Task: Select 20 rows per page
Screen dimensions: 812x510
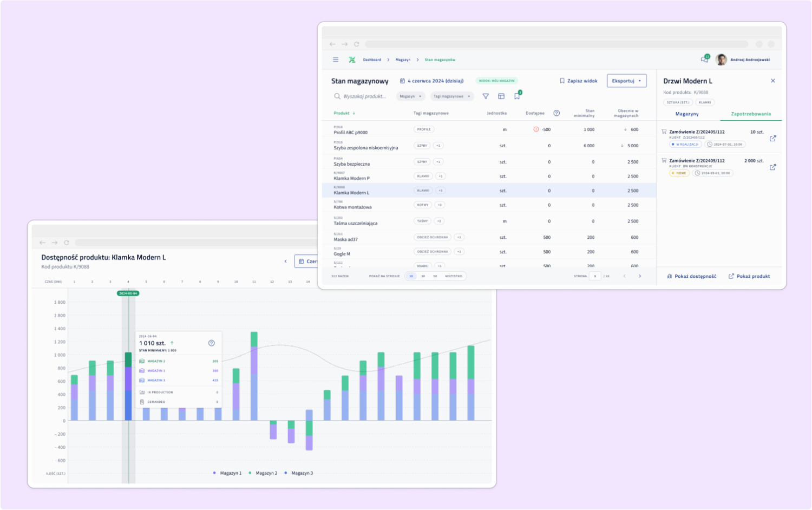Action: (423, 276)
